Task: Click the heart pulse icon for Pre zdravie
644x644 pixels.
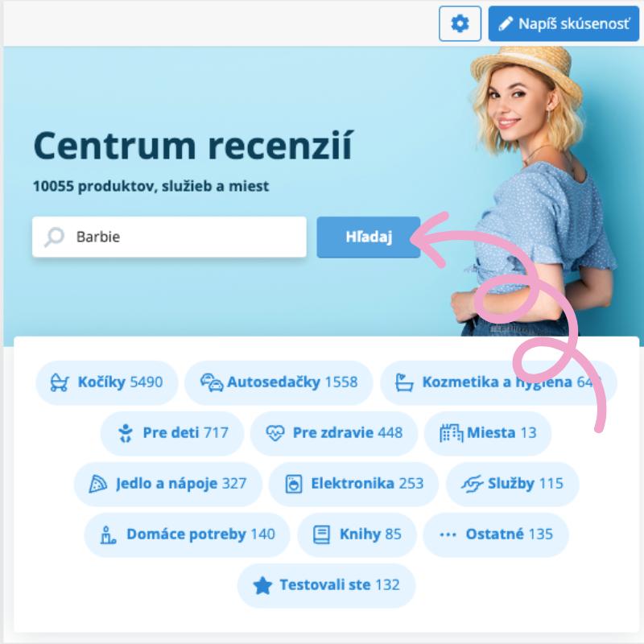Action: pyautogui.click(x=275, y=433)
